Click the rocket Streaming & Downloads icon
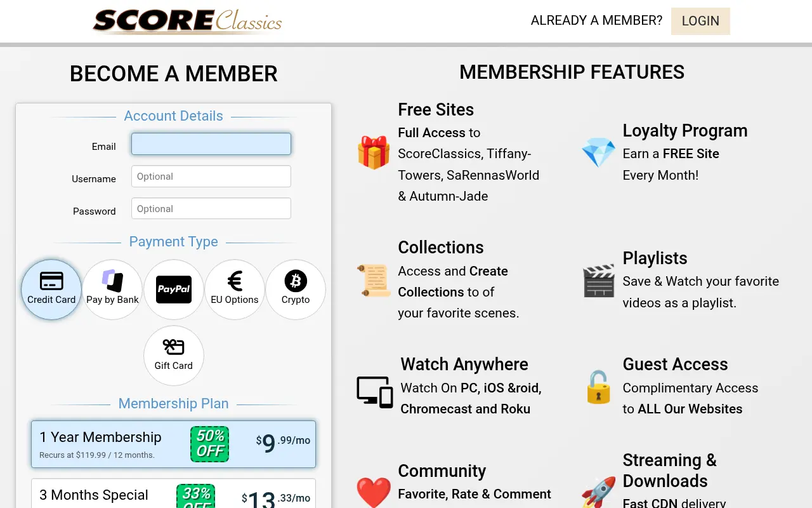This screenshot has height=508, width=812. pos(598,493)
